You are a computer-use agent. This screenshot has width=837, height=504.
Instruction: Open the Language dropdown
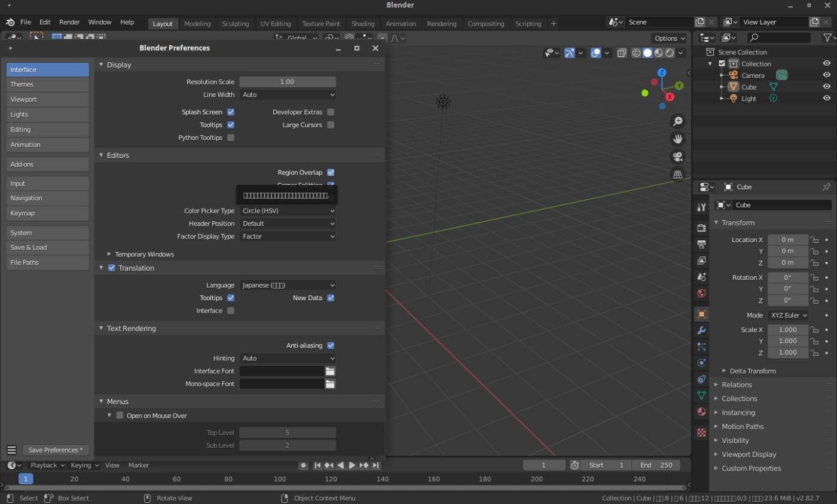[288, 285]
